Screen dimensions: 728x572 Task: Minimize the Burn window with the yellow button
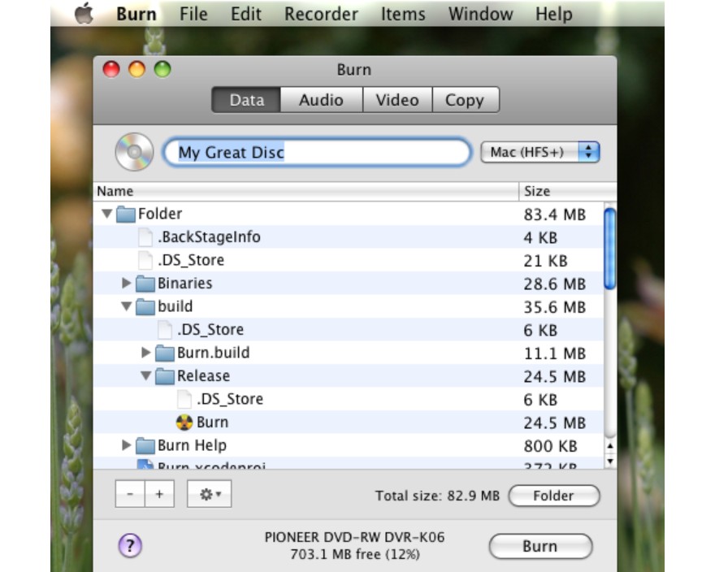pyautogui.click(x=137, y=70)
